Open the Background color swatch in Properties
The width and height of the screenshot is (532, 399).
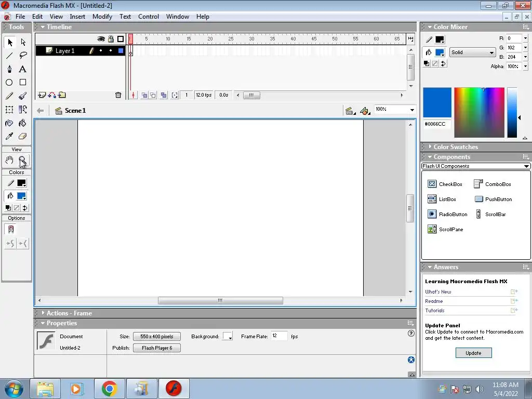coord(228,337)
